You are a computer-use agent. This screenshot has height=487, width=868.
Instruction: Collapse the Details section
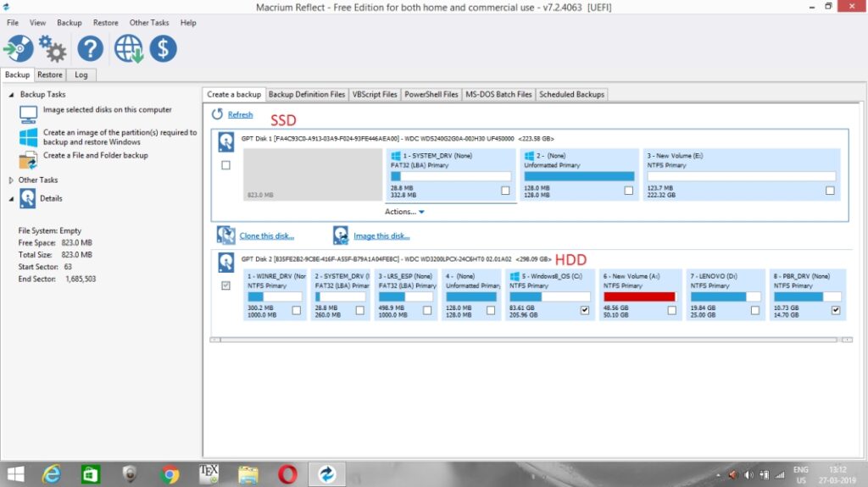click(x=11, y=199)
